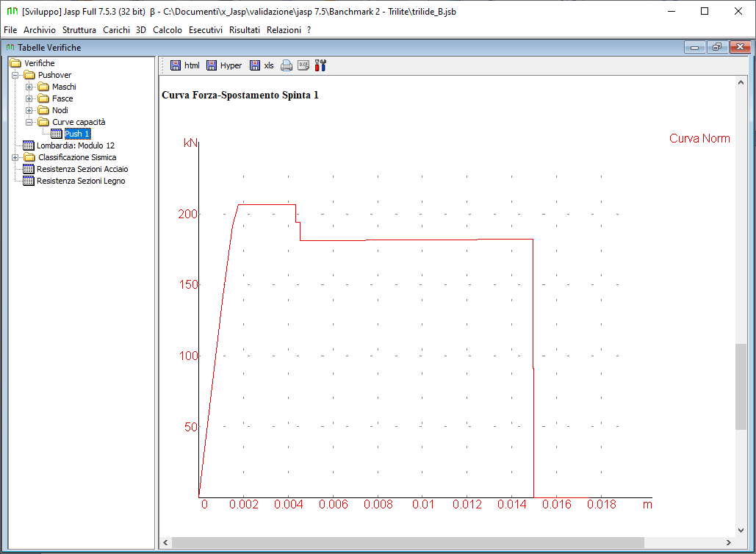
Task: Close the Tabelle Verifiche subwindow
Action: coord(740,47)
